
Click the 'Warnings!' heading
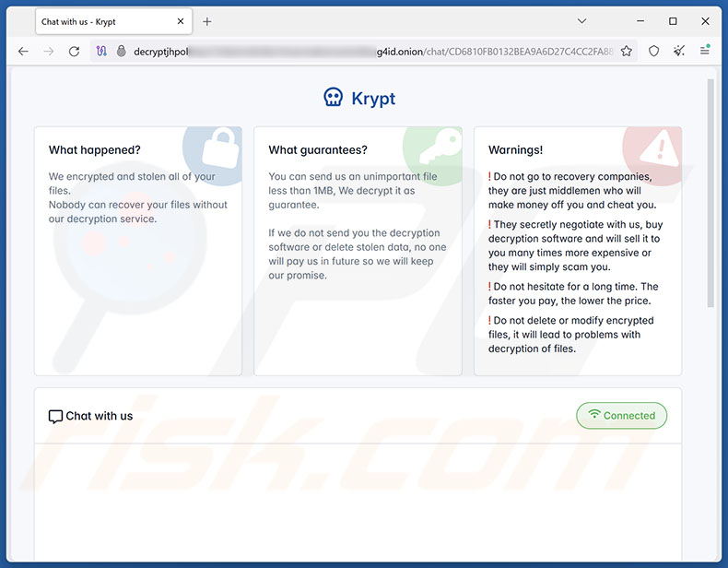pyautogui.click(x=515, y=150)
